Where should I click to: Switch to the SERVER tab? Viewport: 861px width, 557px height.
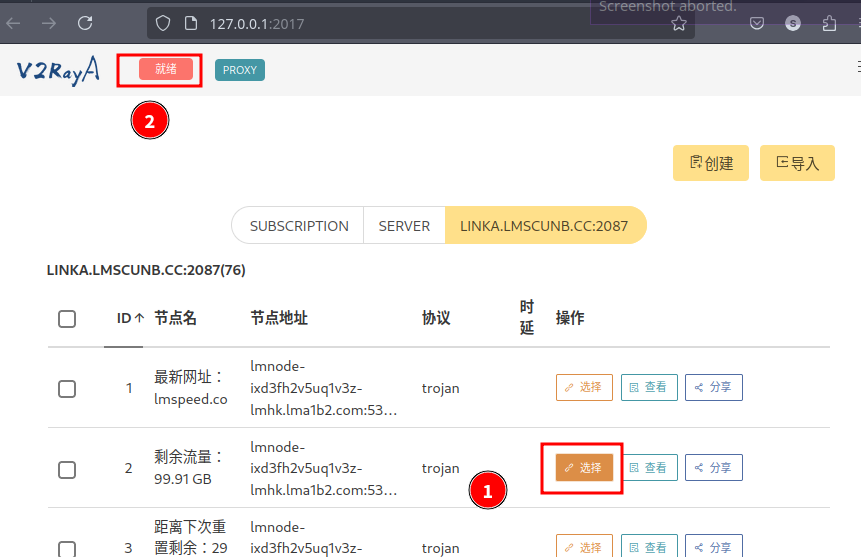point(404,226)
